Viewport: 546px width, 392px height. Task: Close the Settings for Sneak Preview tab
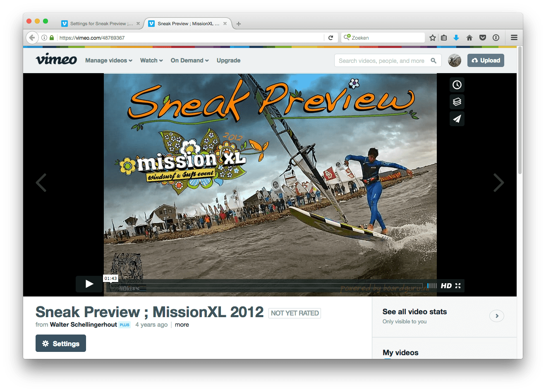click(138, 24)
